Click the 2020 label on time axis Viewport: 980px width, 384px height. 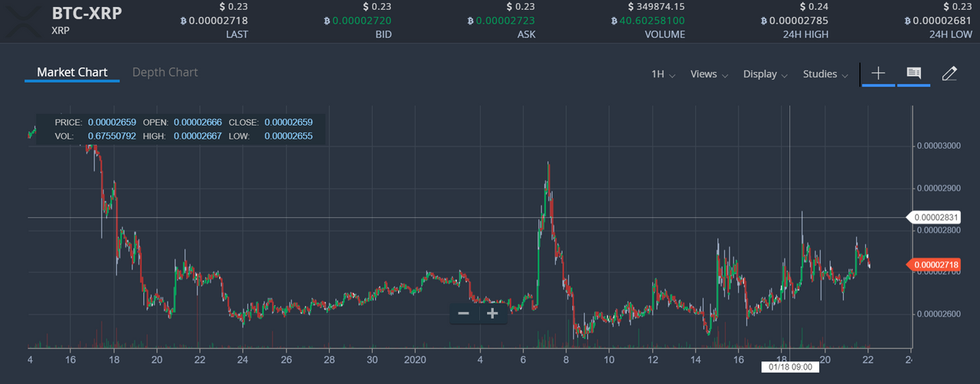[x=414, y=359]
